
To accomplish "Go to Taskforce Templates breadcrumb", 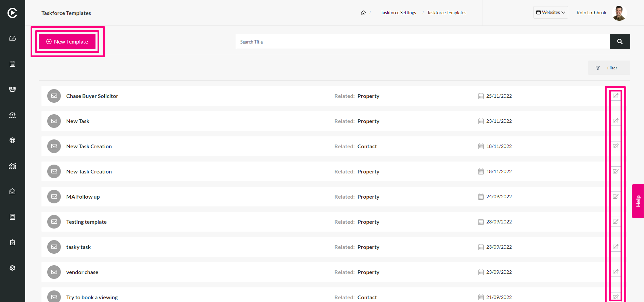I will pos(447,13).
